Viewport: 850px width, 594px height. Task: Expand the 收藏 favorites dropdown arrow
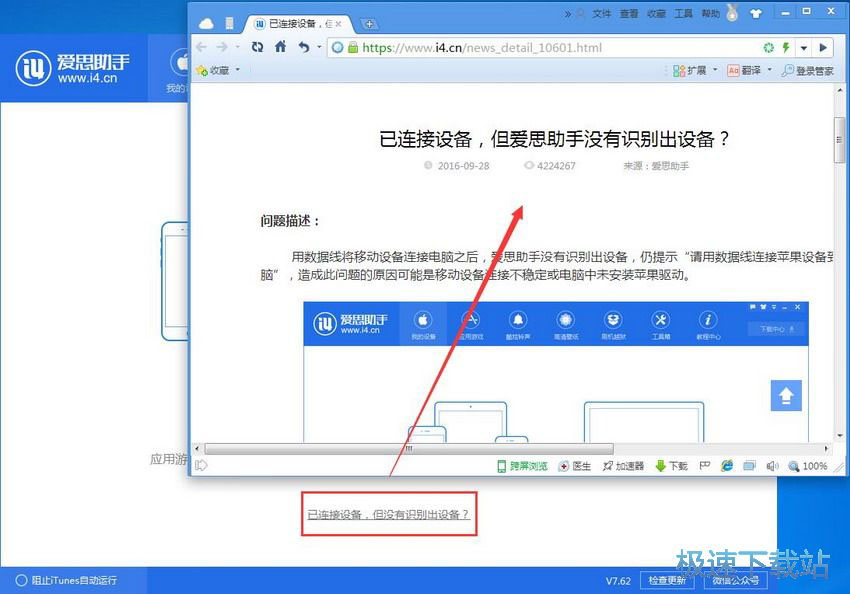tap(237, 70)
